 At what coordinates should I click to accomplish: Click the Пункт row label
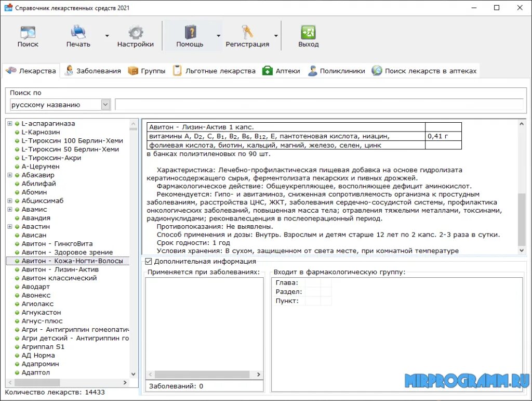coord(287,301)
